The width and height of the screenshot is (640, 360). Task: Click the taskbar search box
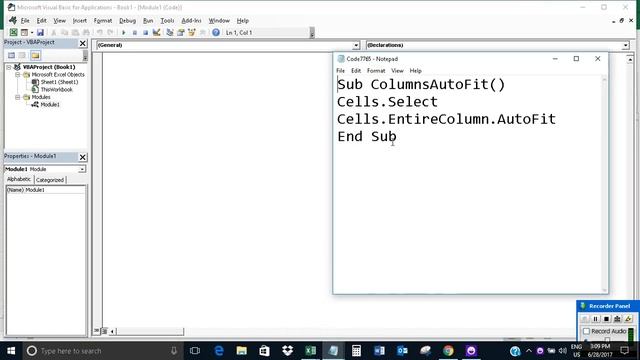point(102,351)
